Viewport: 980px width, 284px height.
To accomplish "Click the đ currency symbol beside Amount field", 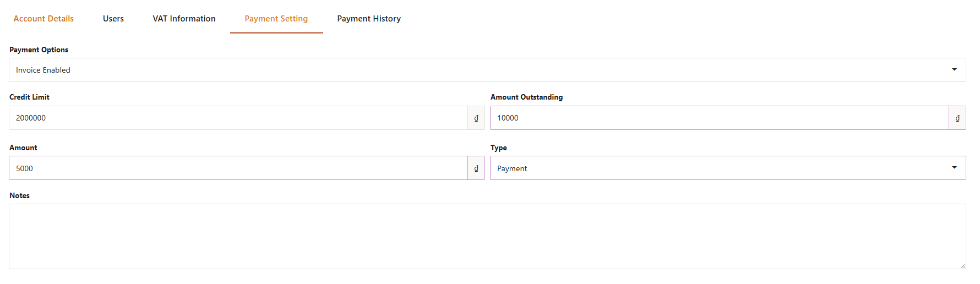I will click(476, 168).
